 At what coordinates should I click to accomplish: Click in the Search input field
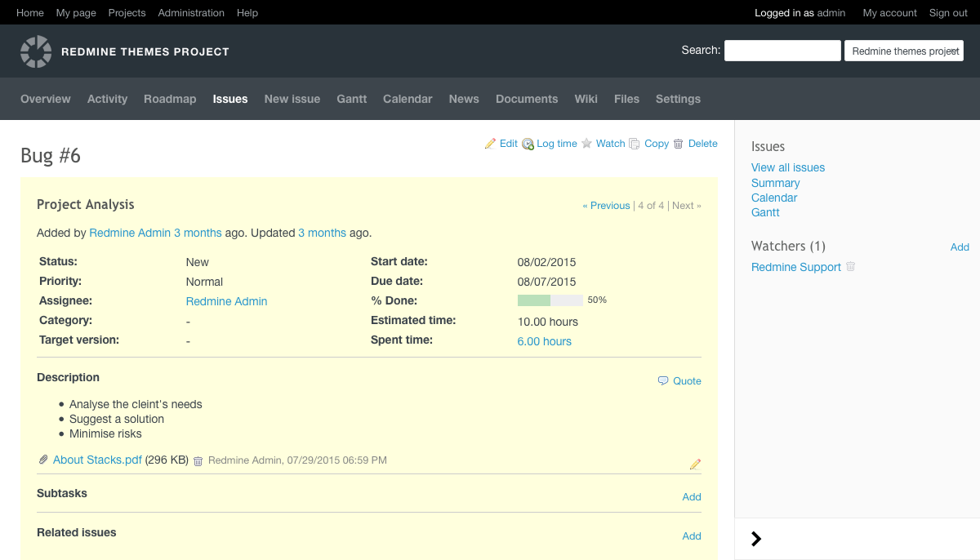click(x=782, y=51)
